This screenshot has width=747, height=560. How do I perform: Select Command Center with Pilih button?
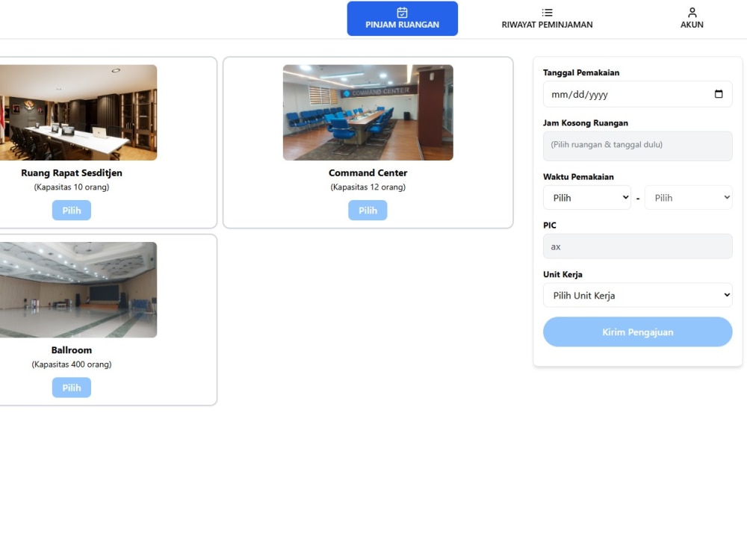pos(368,211)
